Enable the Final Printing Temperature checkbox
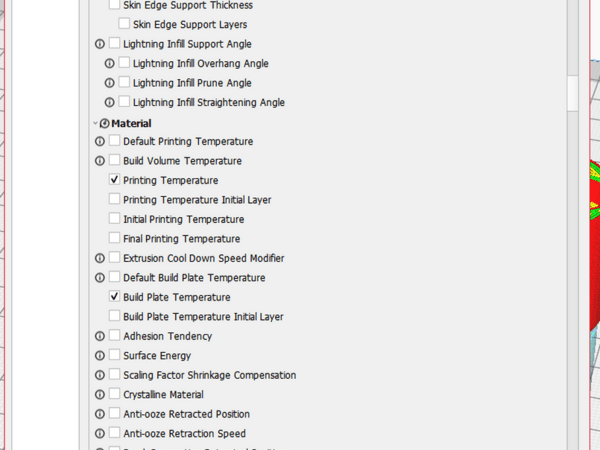600x450 pixels. point(115,239)
